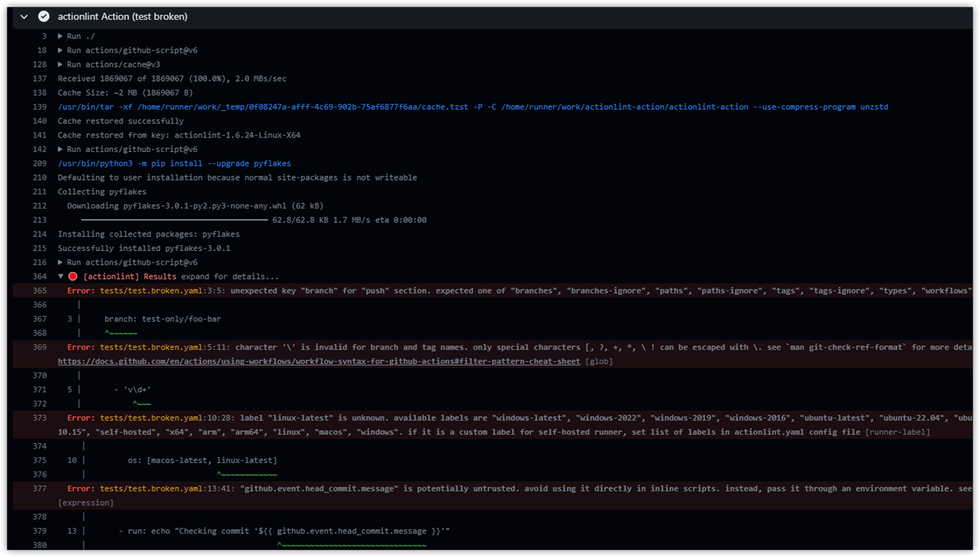Image resolution: width=980 pixels, height=557 pixels.
Task: Click the 'actionlint Action (test broken)' step title
Action: (x=123, y=16)
